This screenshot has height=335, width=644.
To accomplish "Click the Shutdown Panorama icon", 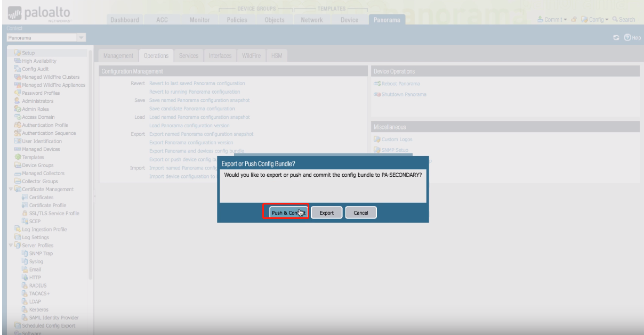I will (x=377, y=94).
